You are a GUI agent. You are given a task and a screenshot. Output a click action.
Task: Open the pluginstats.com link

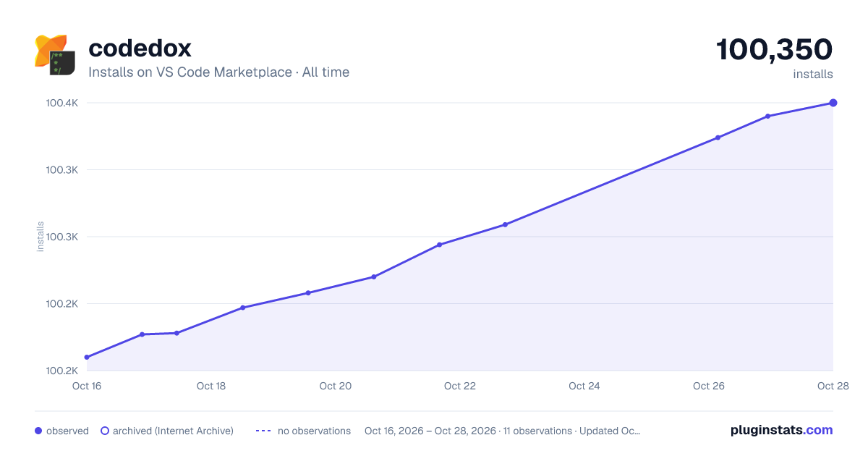782,430
